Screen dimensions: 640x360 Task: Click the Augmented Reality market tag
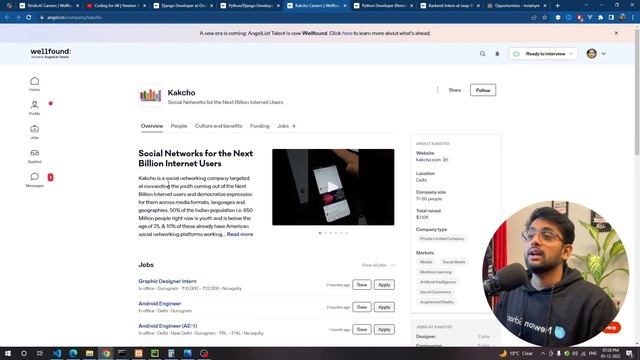pyautogui.click(x=437, y=302)
